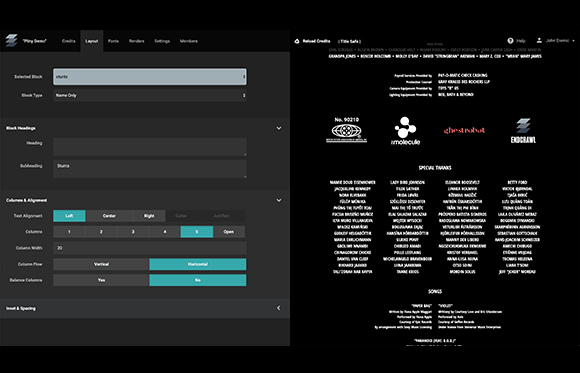Click the ENDCRAWL logo in credits preview

(x=523, y=131)
